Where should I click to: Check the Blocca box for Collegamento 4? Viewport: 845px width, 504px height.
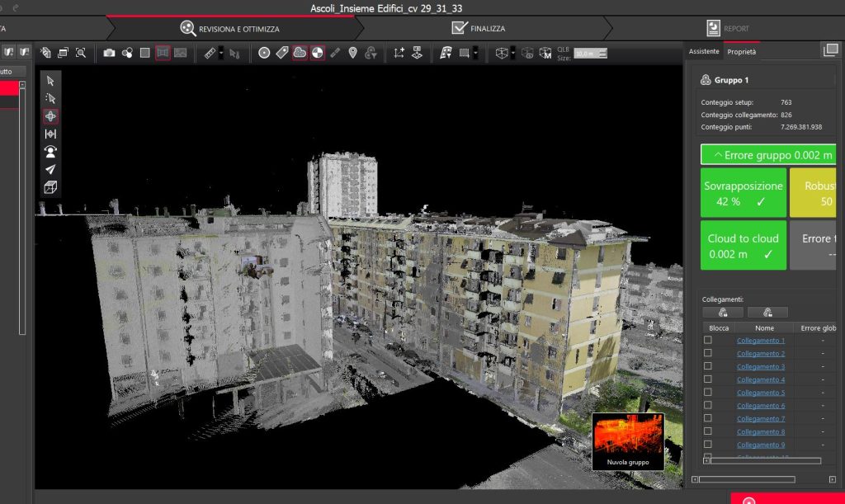707,379
